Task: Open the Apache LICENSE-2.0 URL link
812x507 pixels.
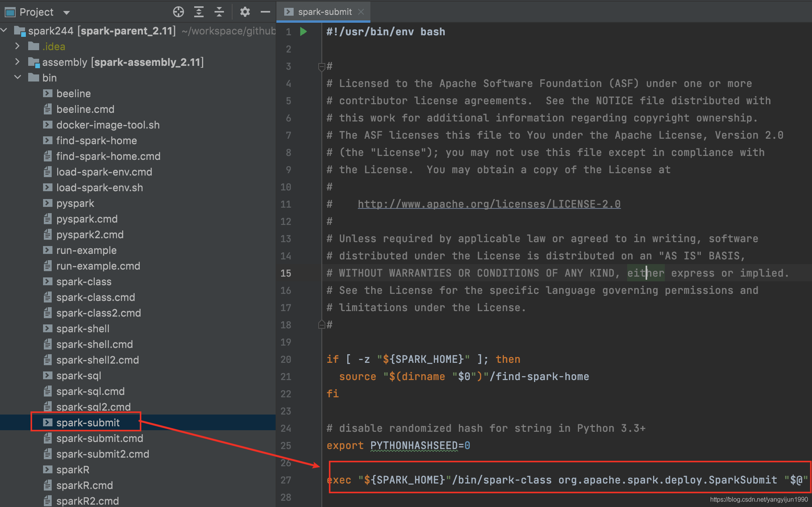Action: 489,204
